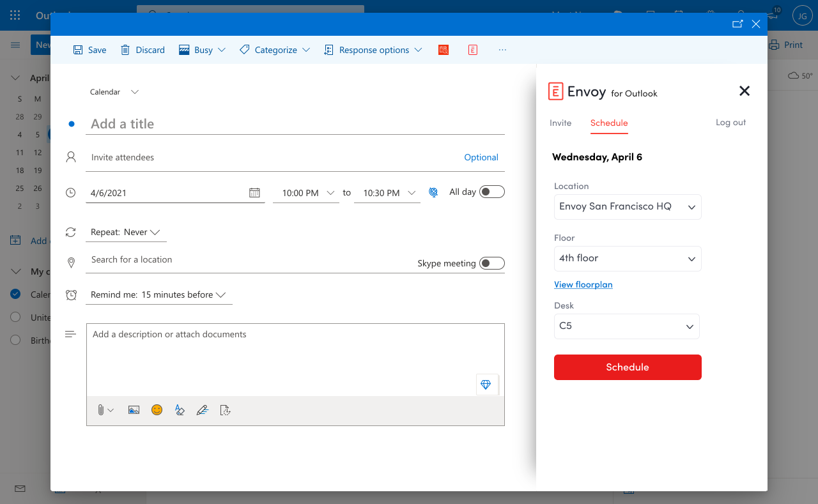Toggle the Outlook navigation hamburger menu
Image resolution: width=818 pixels, height=504 pixels.
pos(15,45)
